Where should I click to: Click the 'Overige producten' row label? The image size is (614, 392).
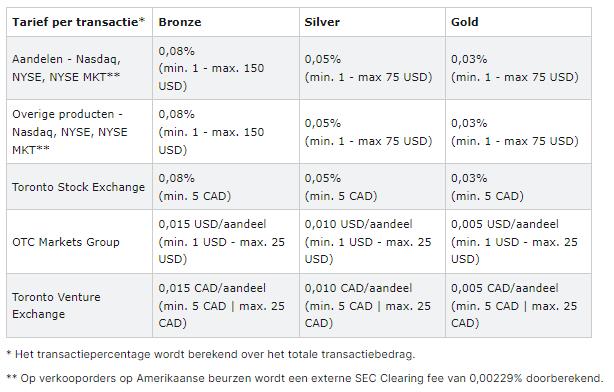coord(70,132)
